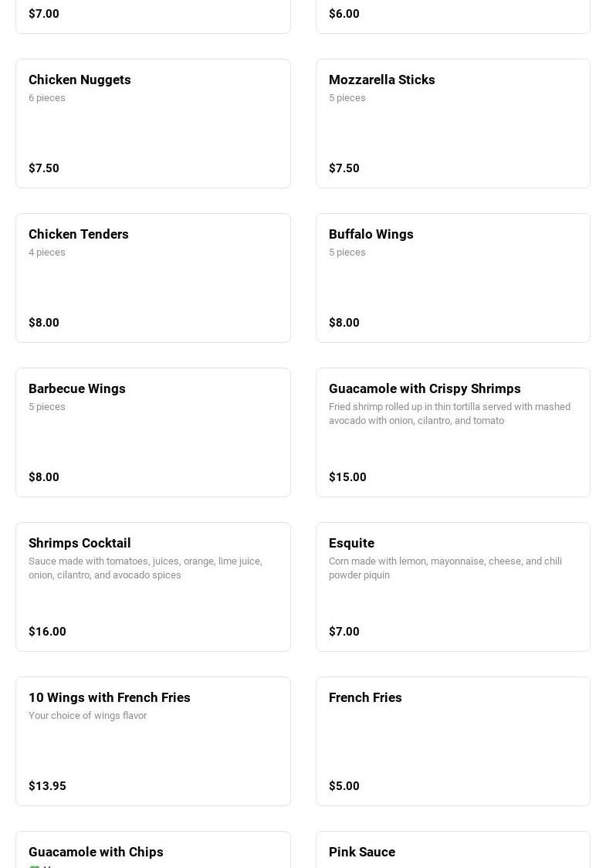Choose 10 Wings with French Fries
606x868 pixels.
[153, 741]
